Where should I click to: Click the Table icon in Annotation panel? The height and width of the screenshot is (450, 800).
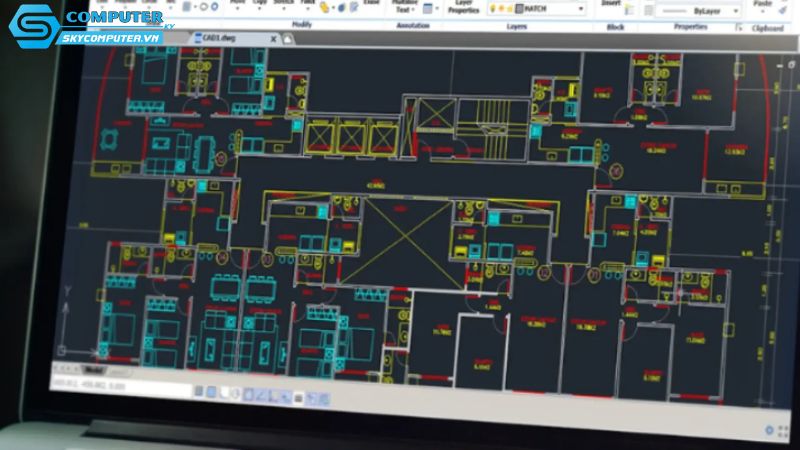click(428, 9)
